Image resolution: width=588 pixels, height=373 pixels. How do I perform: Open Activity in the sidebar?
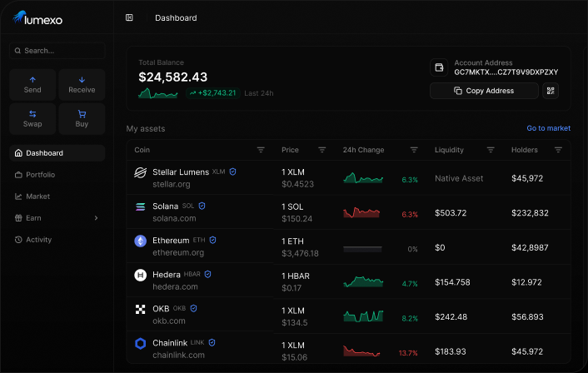(x=57, y=240)
